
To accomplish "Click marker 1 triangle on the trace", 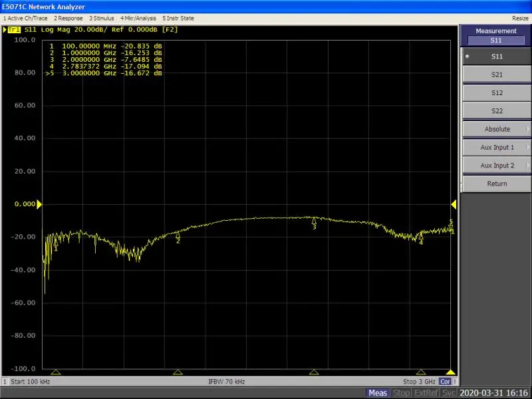I will coord(56,243).
